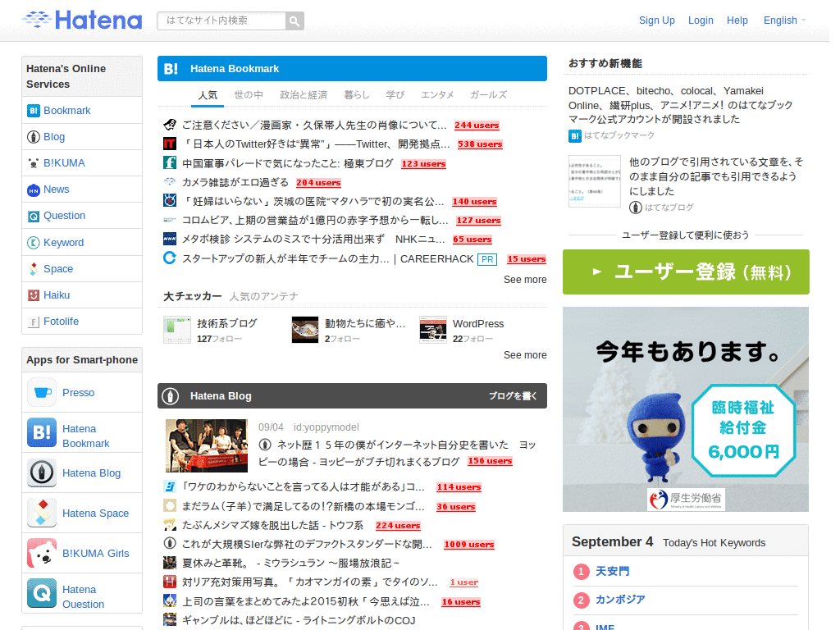Screen dimensions: 840x630
Task: Open カメラ雑誌がエロ過ぎる article
Action: click(235, 183)
